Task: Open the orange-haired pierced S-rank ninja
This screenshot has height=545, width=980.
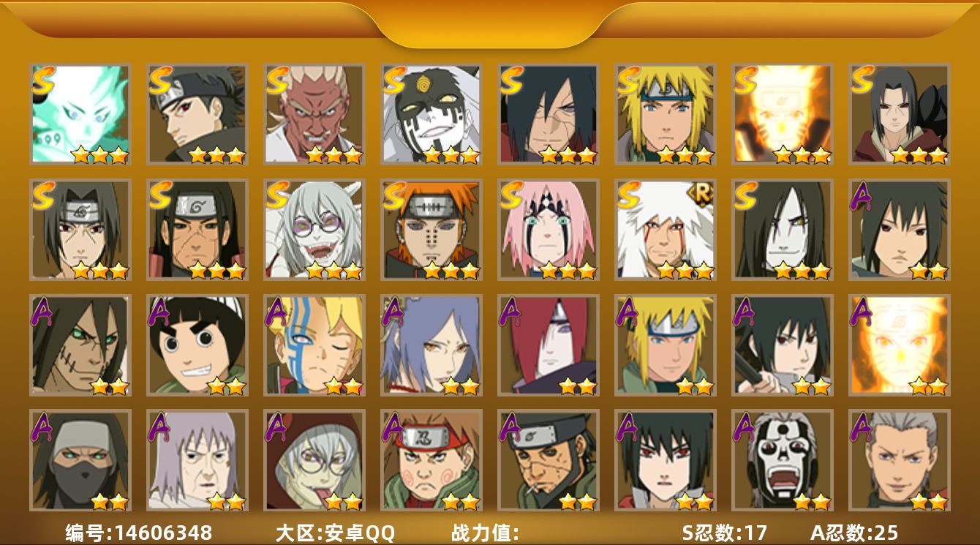Action: click(x=431, y=230)
